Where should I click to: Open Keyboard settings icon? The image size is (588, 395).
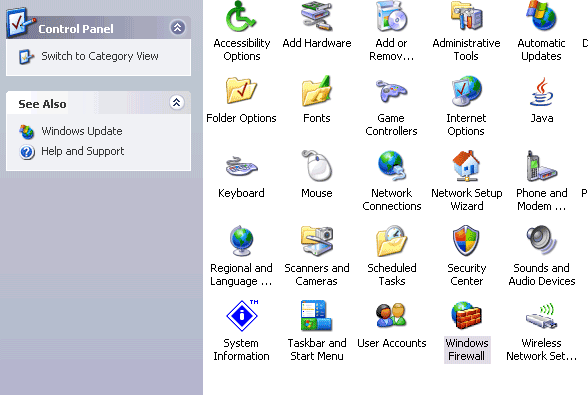[x=241, y=166]
